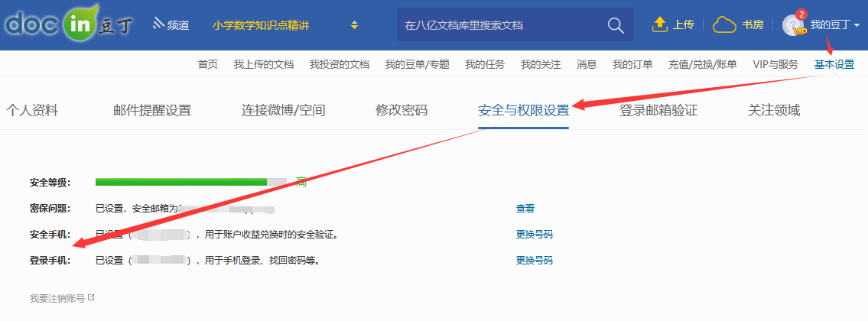The height and width of the screenshot is (321, 868).
Task: Select 基本设置 in the navigation
Action: click(834, 65)
